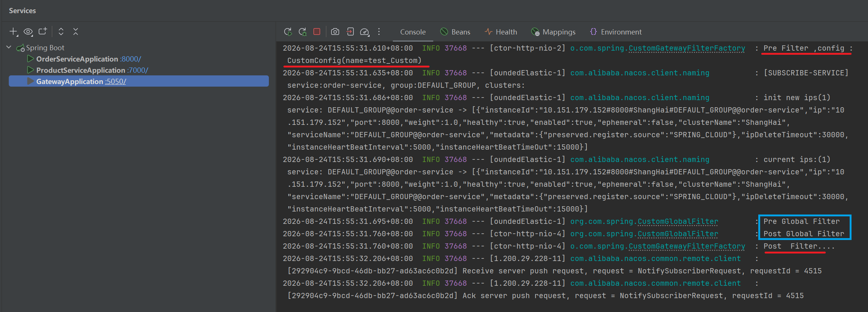Select ProductServiceApplication in the services tree
The width and height of the screenshot is (868, 312).
coord(81,70)
